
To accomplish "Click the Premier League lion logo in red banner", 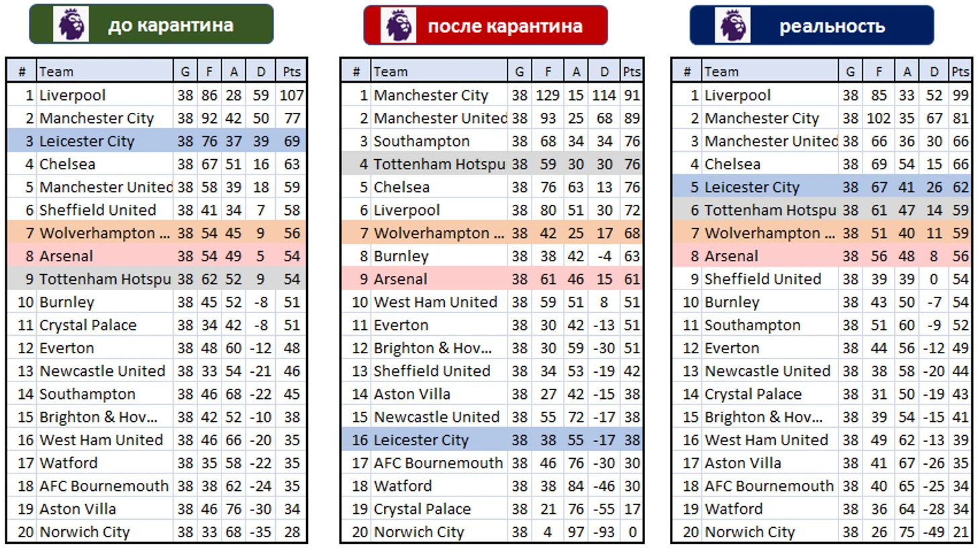I will click(399, 26).
